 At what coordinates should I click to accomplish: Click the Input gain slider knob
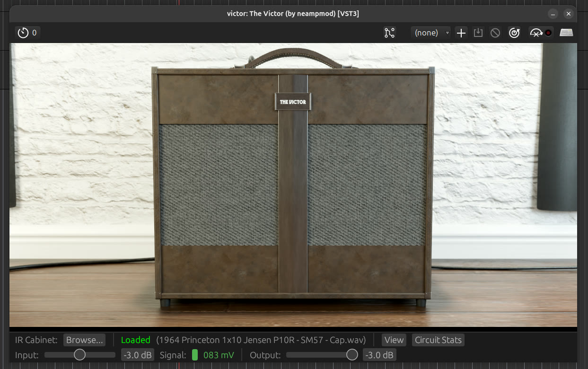(x=79, y=355)
